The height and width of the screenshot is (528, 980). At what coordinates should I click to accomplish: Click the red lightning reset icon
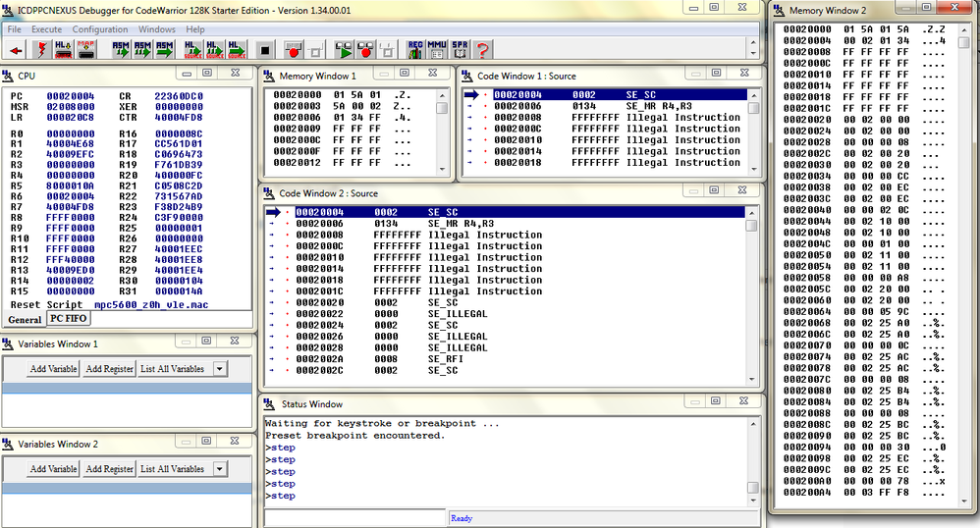pyautogui.click(x=42, y=50)
